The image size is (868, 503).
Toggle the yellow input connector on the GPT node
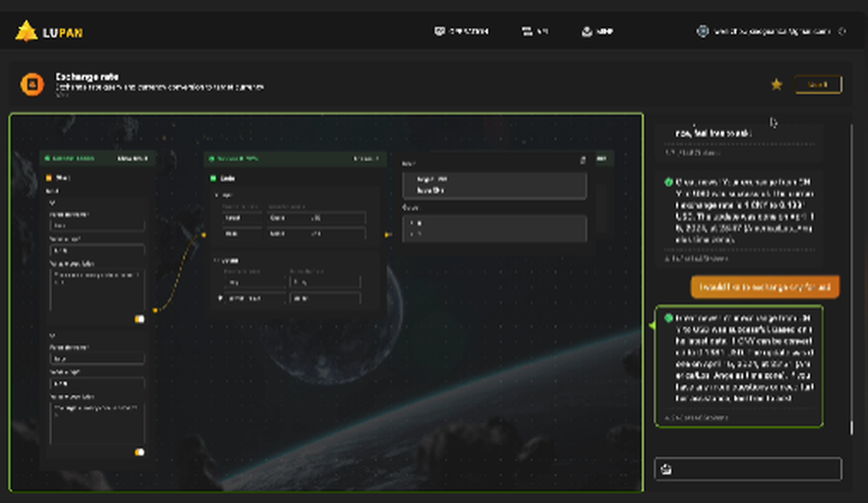[x=203, y=233]
